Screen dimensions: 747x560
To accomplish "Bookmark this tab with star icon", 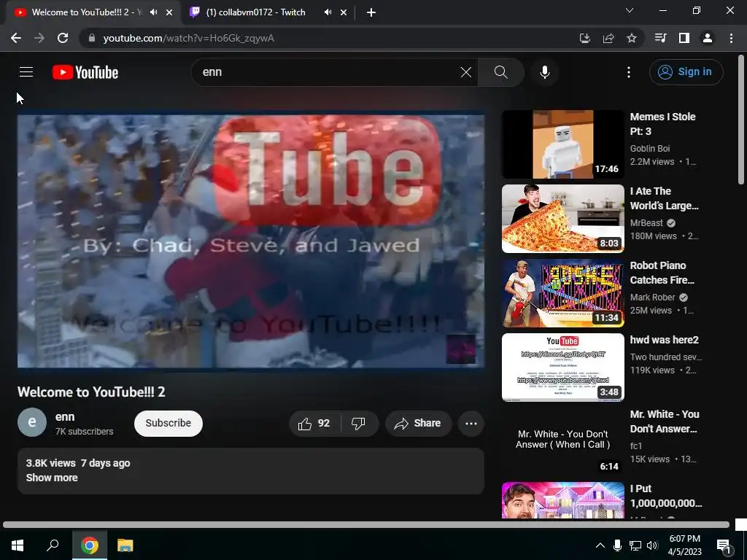I will click(631, 38).
